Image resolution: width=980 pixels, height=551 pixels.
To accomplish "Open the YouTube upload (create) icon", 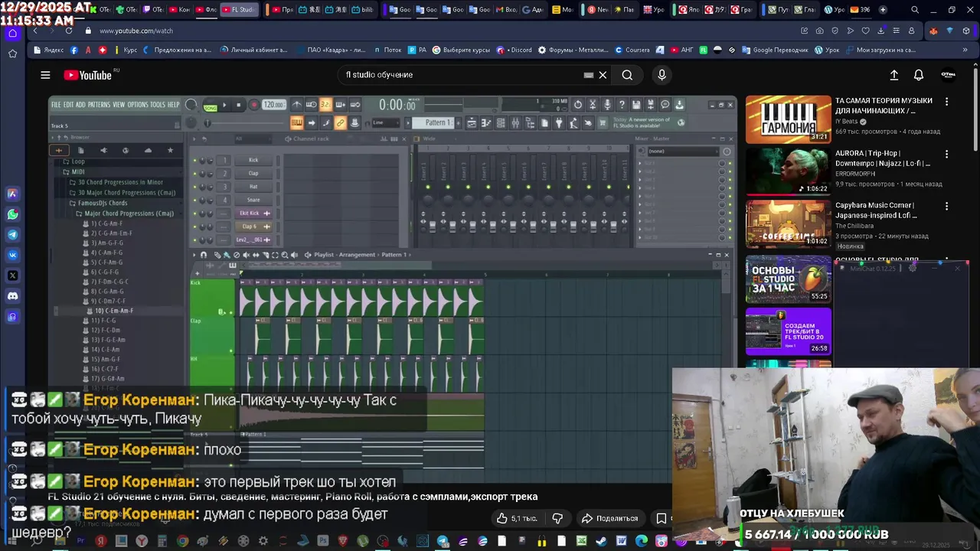I will click(x=893, y=75).
